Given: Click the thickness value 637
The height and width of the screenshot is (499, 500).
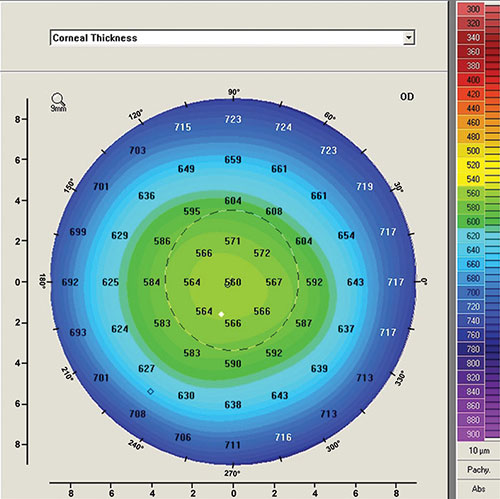Looking at the screenshot, I should coord(346,329).
